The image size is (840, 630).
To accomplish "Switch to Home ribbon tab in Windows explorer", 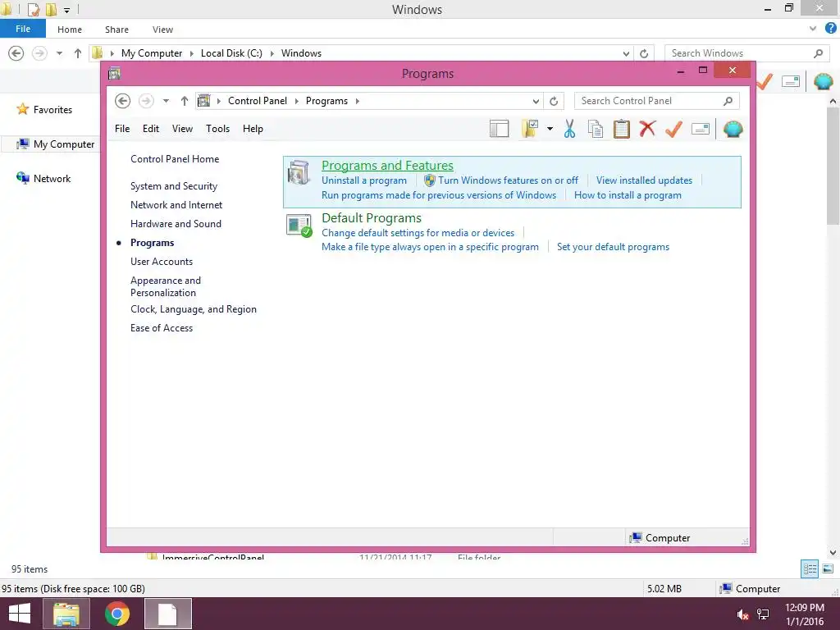I will tap(70, 30).
